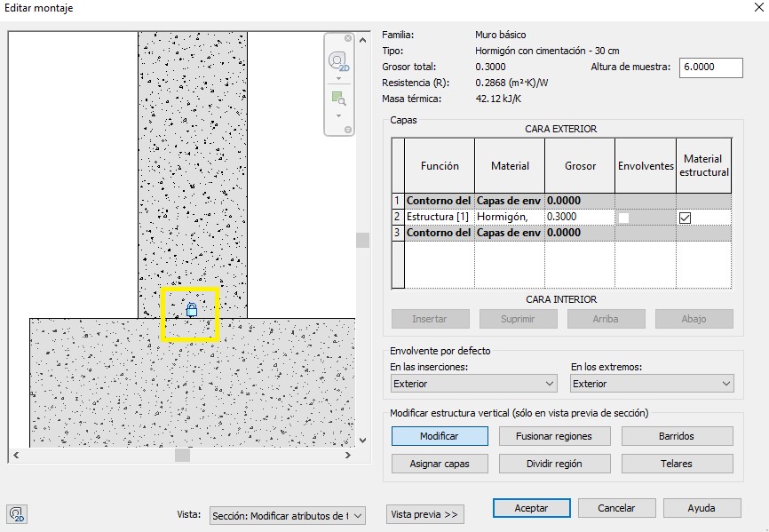
Task: Toggle Material estructural checkbox for Estructura layer
Action: point(685,218)
